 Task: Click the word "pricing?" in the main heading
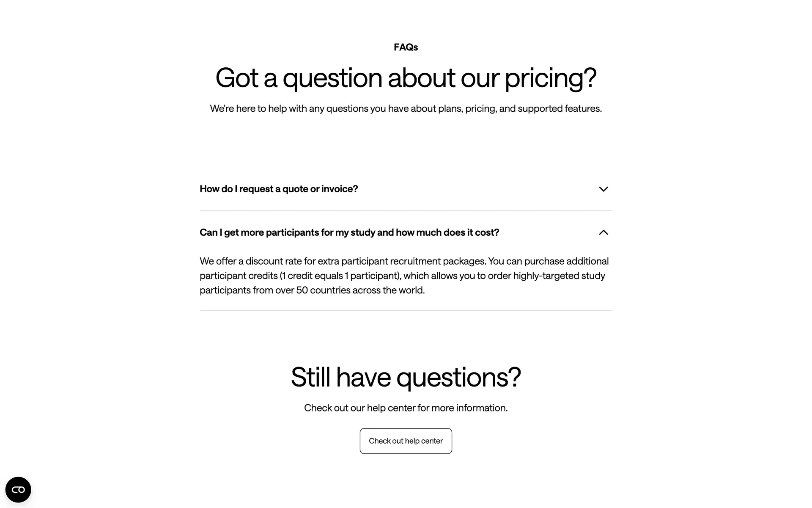550,78
